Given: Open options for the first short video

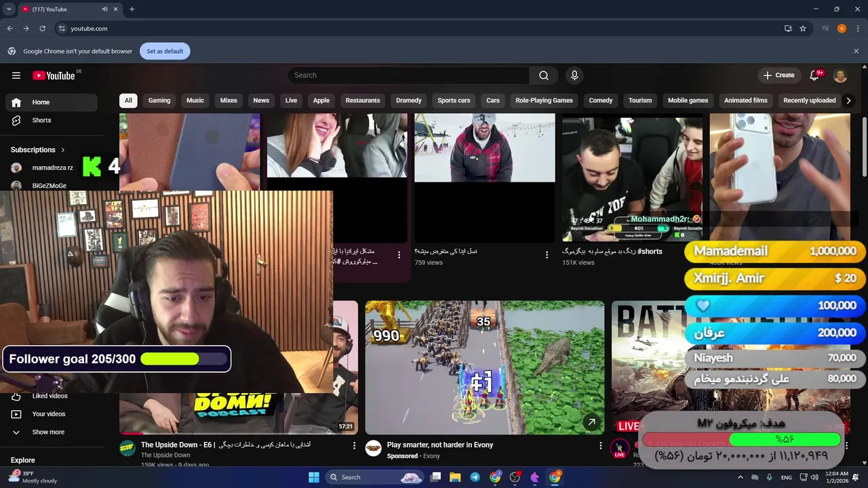Looking at the screenshot, I should point(399,255).
